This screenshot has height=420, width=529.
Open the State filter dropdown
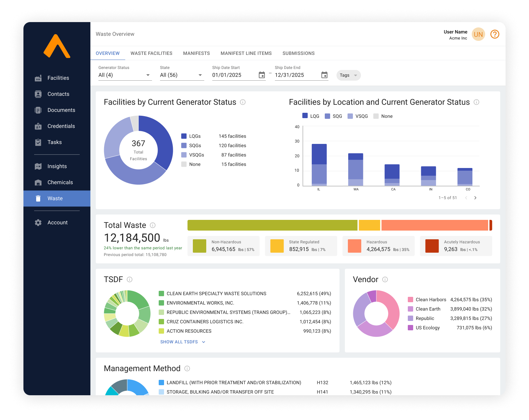pos(181,75)
